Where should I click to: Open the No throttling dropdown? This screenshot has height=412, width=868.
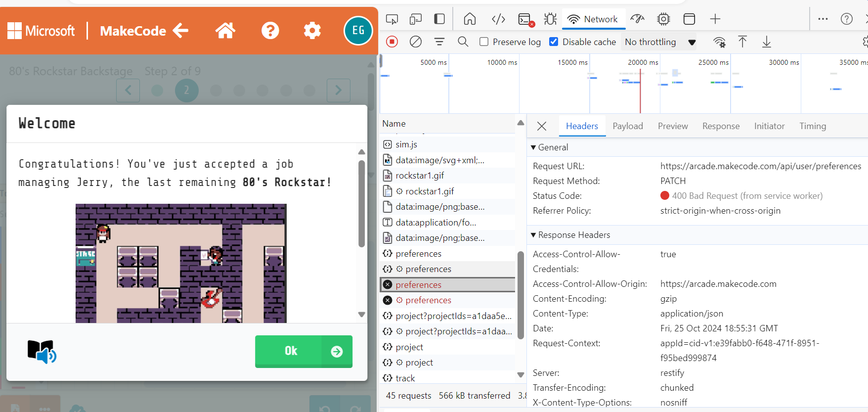(x=660, y=42)
